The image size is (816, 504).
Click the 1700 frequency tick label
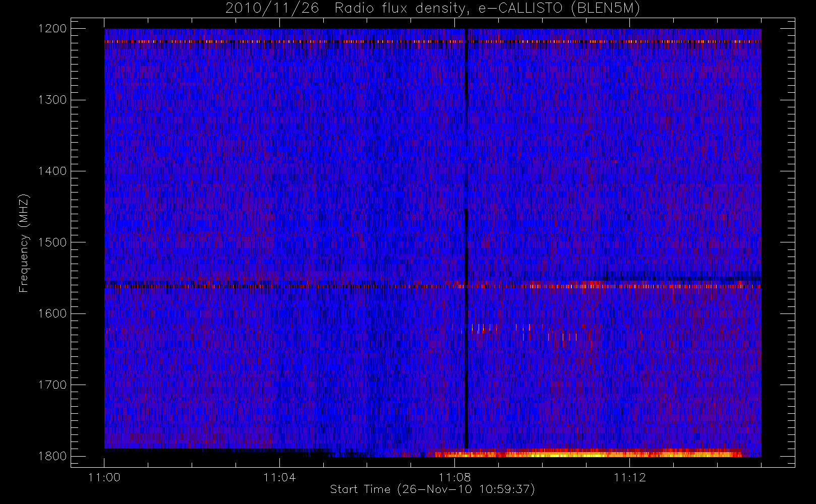click(x=52, y=385)
